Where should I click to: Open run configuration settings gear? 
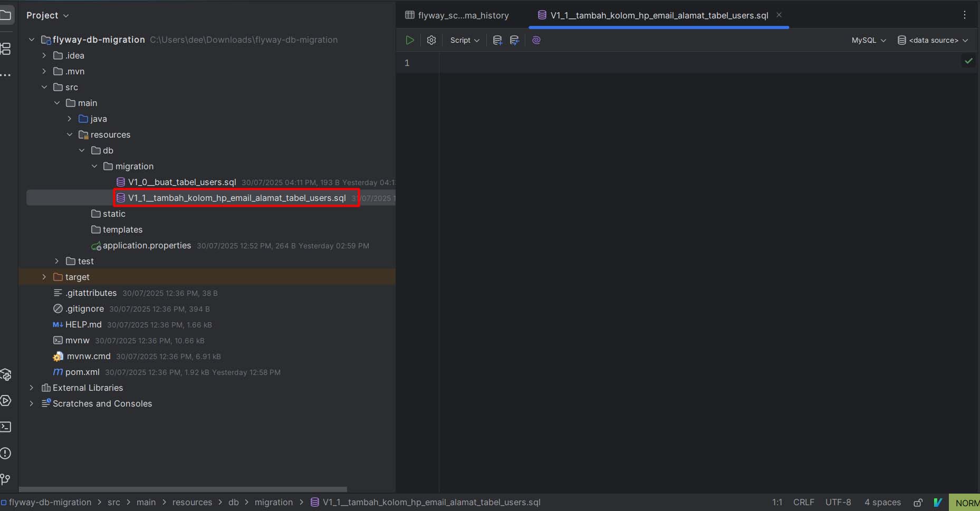click(x=431, y=40)
